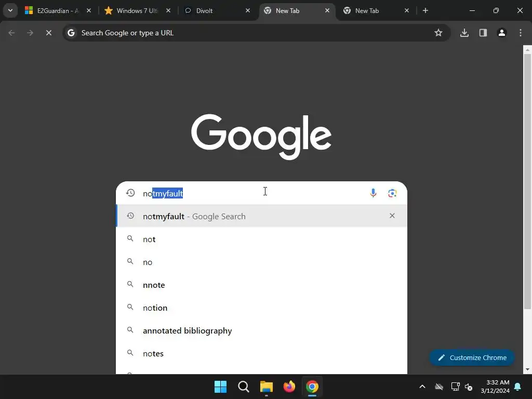Choose the "notes" suggestion
Viewport: 532px width, 399px height.
pyautogui.click(x=261, y=353)
